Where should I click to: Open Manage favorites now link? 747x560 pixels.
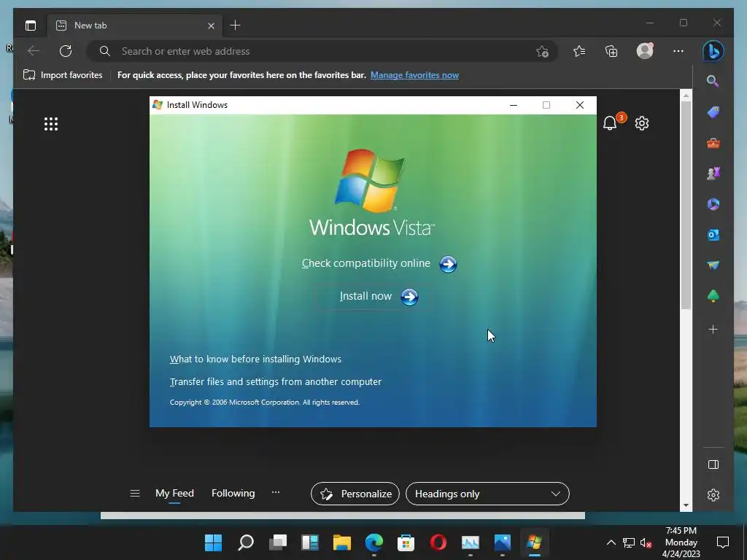pyautogui.click(x=414, y=75)
